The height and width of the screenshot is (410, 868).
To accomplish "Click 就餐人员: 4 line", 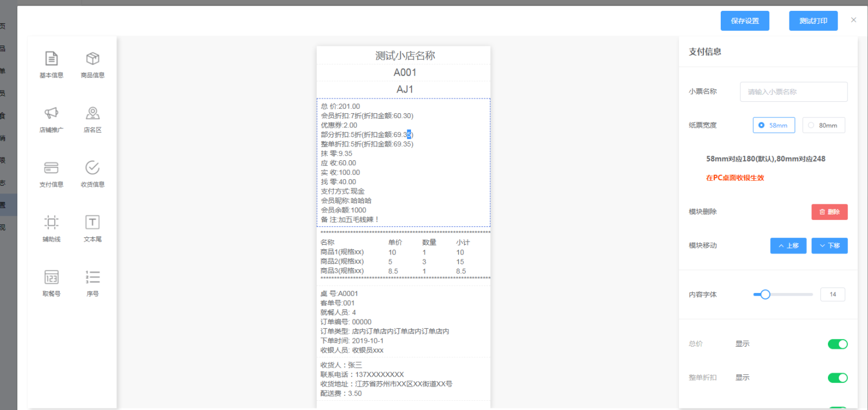I will click(x=338, y=313).
